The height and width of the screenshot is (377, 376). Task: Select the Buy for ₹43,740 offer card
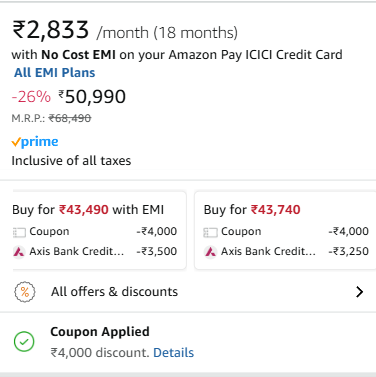285,230
